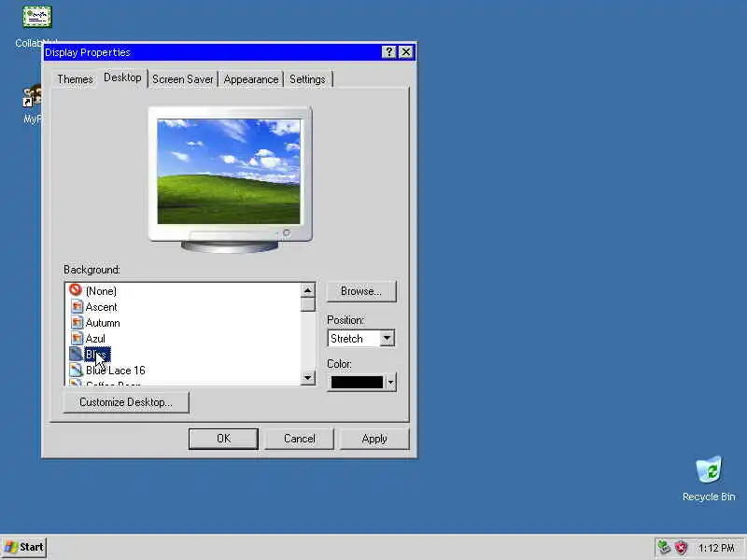
Task: Click the Cancel button
Action: point(299,439)
